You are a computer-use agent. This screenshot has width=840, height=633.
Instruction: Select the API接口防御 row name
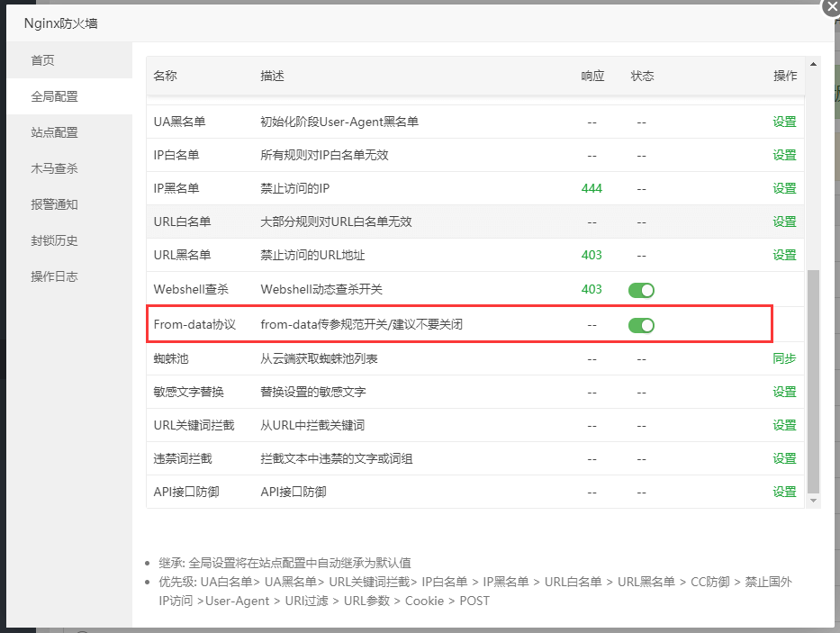(185, 492)
